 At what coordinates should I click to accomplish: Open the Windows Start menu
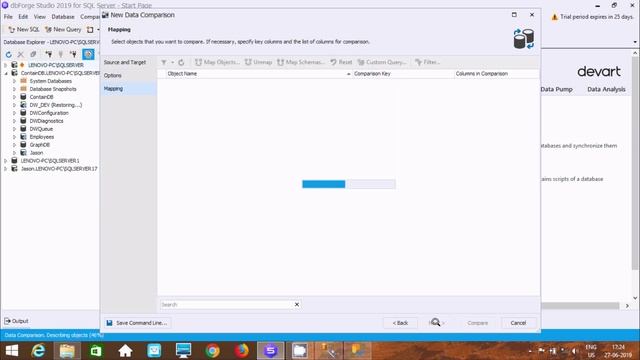coord(11,351)
